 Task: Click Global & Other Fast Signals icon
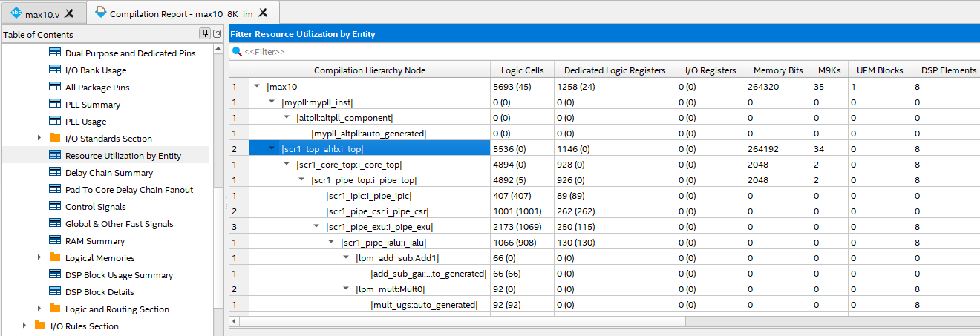click(54, 224)
